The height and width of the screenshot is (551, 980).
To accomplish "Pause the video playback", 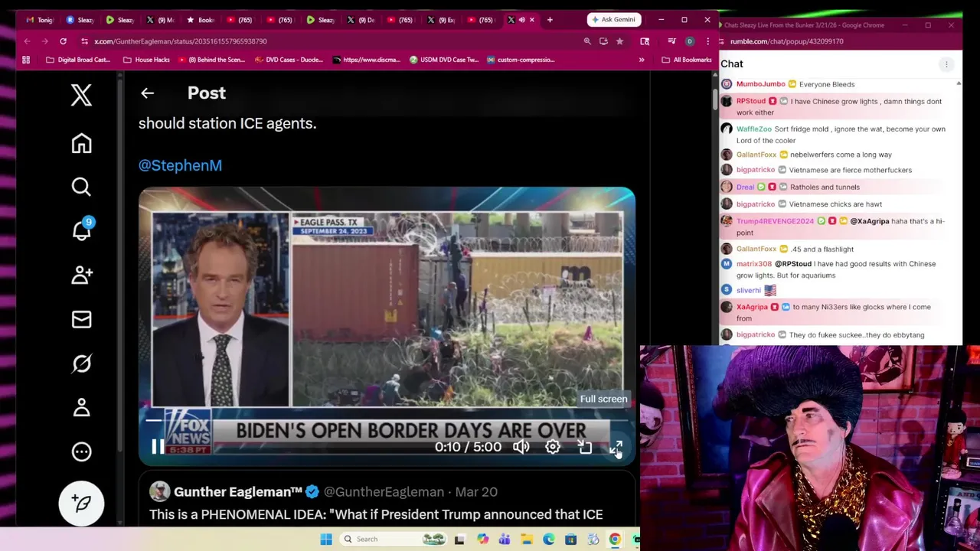I will pos(157,447).
